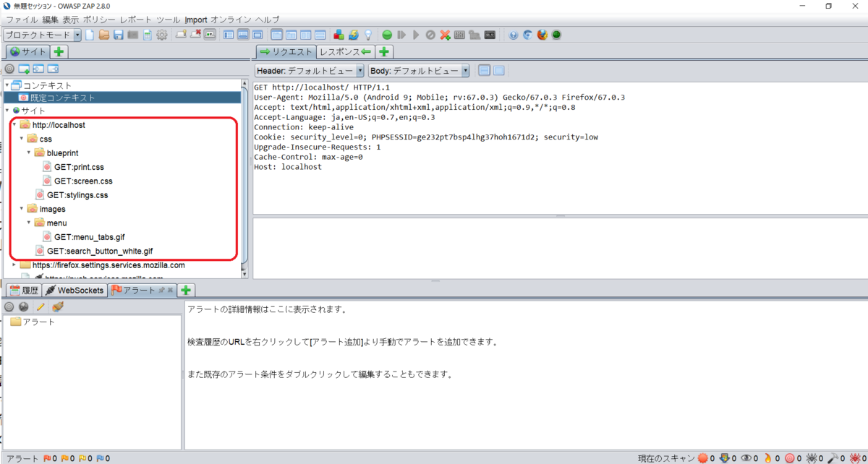Open the File menu (ファイル)

(21, 20)
